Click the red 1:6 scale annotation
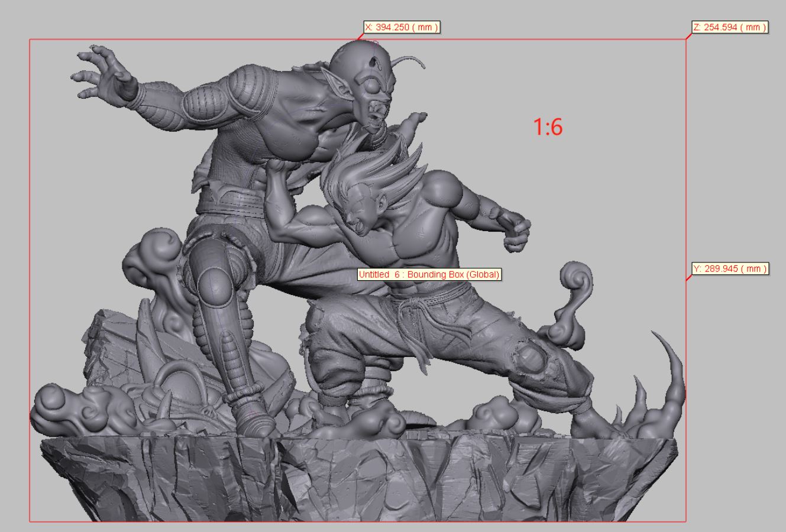 548,126
